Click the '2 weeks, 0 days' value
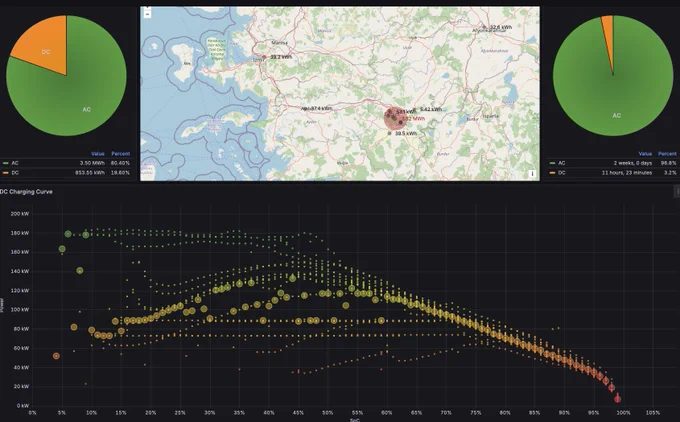Viewport: 680px width, 422px height. click(633, 163)
